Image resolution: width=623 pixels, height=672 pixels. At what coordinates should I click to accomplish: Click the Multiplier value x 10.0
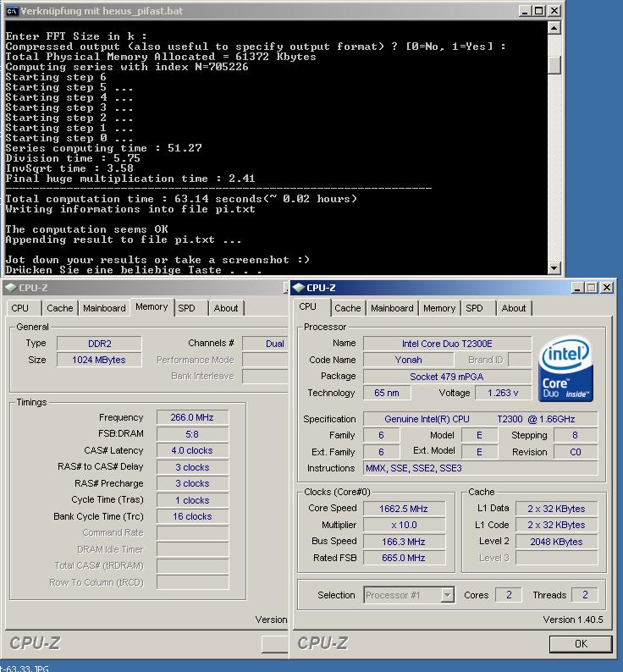coord(404,525)
